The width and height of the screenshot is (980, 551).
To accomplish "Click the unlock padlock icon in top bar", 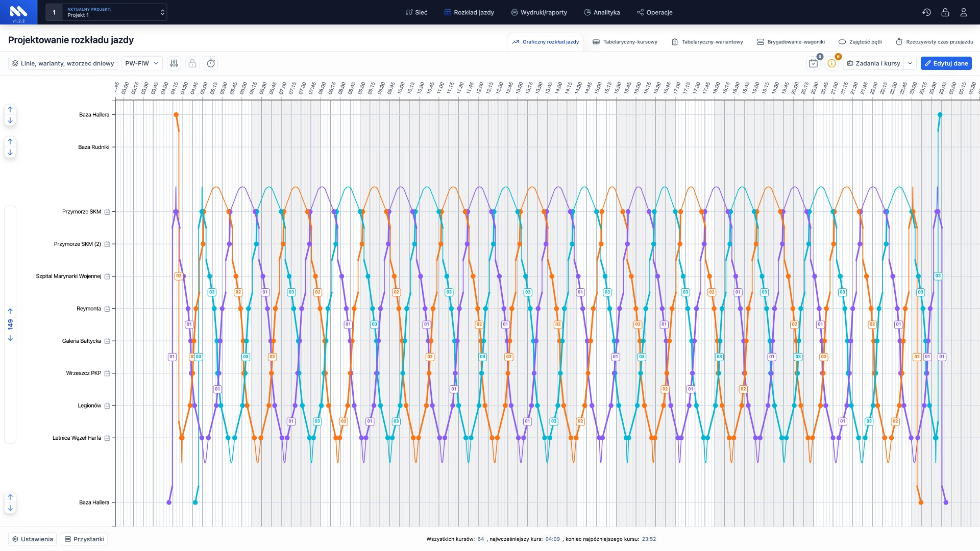I will (945, 12).
